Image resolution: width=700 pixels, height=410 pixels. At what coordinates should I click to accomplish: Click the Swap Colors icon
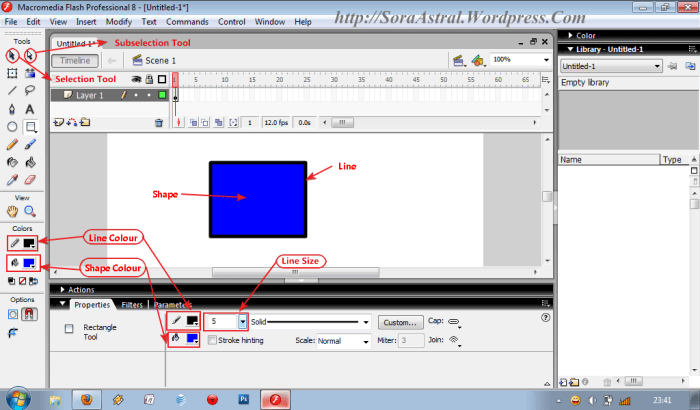(x=33, y=281)
